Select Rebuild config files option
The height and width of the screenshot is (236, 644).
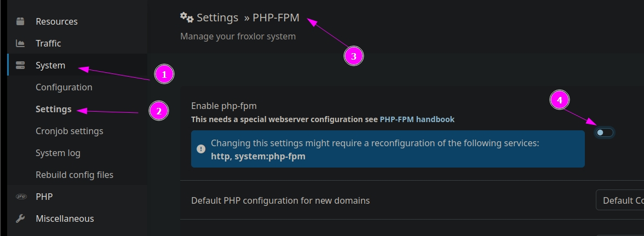pyautogui.click(x=74, y=175)
